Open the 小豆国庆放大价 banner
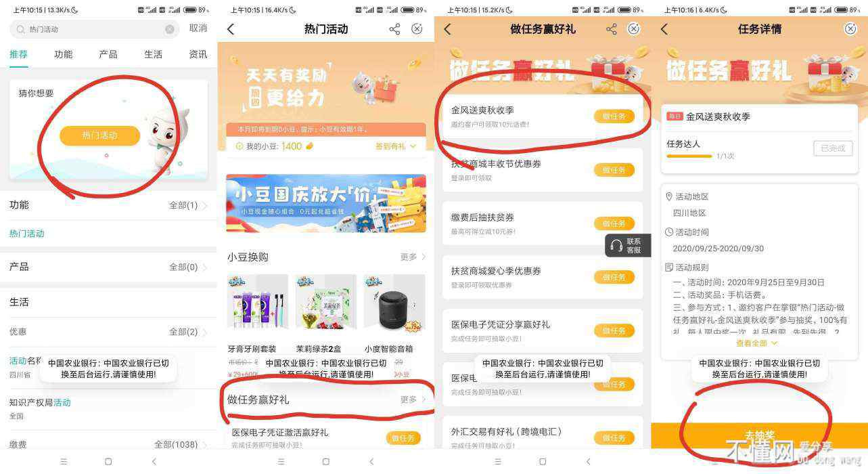Viewport: 868px width, 474px height. (x=326, y=203)
